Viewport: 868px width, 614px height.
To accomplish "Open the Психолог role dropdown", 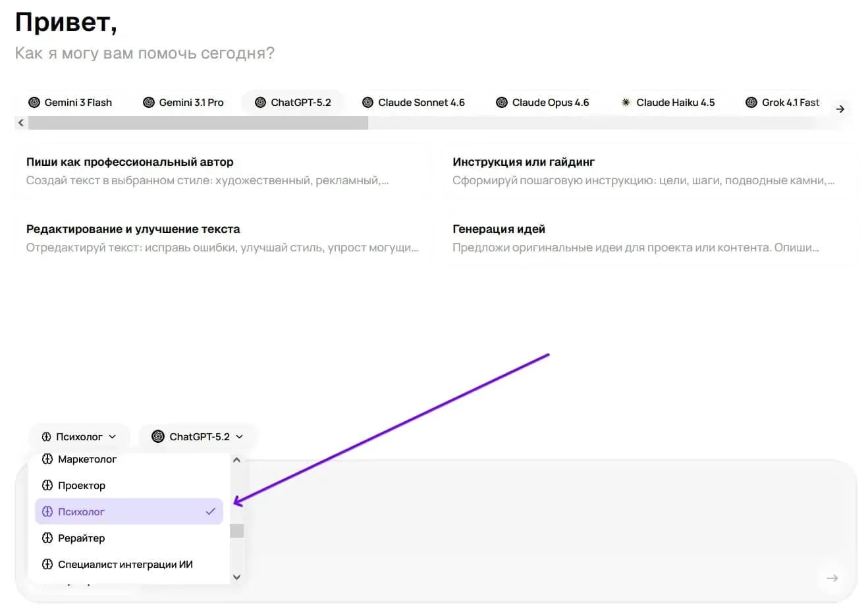I will click(x=79, y=436).
